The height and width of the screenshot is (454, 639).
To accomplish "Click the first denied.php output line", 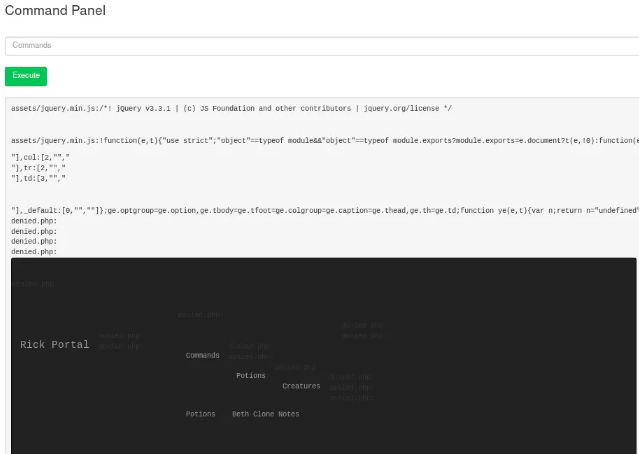I will point(34,221).
